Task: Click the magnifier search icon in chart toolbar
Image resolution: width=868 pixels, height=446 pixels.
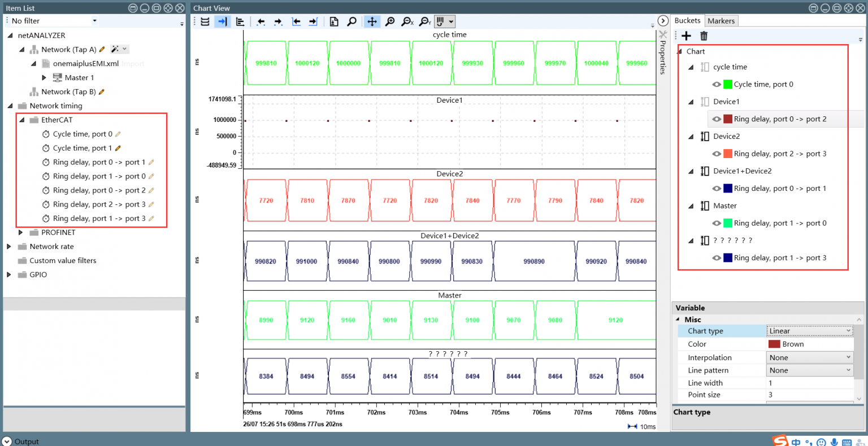Action: (351, 21)
